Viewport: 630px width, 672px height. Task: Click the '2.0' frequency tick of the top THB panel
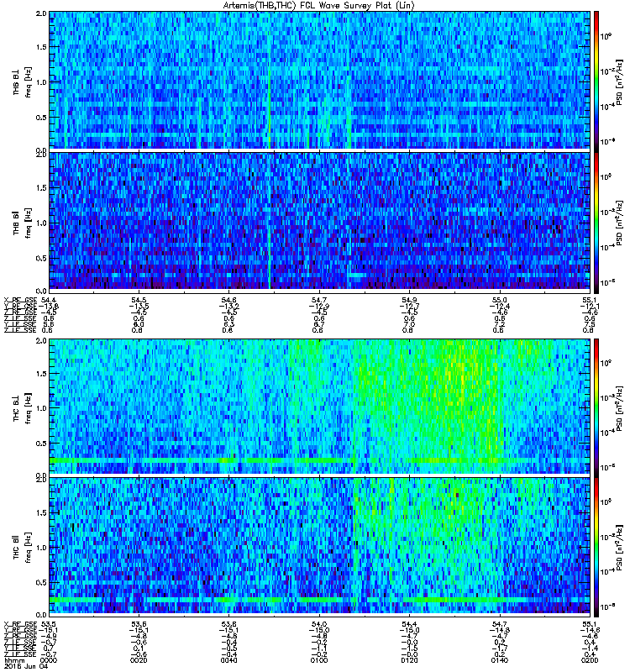tap(41, 13)
